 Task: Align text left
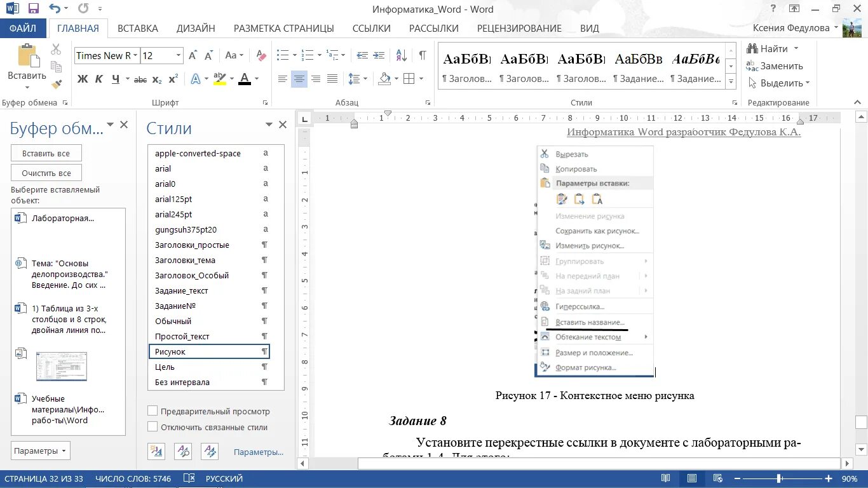(283, 79)
